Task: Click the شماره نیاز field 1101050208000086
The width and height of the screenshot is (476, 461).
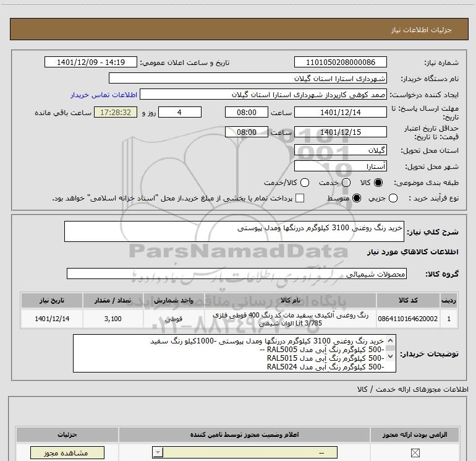Action: coord(340,62)
